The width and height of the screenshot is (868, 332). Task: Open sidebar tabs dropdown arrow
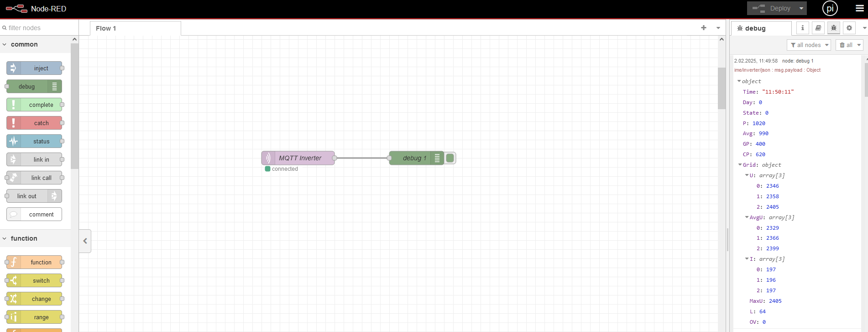[x=864, y=28]
